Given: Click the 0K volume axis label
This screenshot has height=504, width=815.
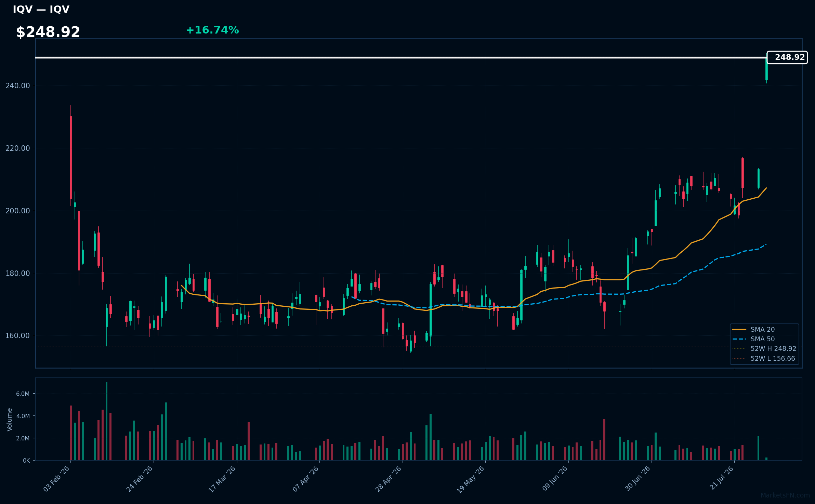Looking at the screenshot, I should tap(26, 461).
